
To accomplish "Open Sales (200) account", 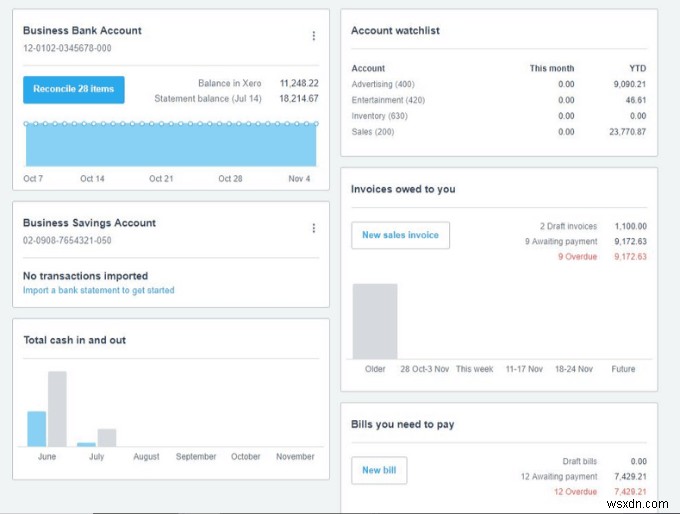I will [373, 132].
